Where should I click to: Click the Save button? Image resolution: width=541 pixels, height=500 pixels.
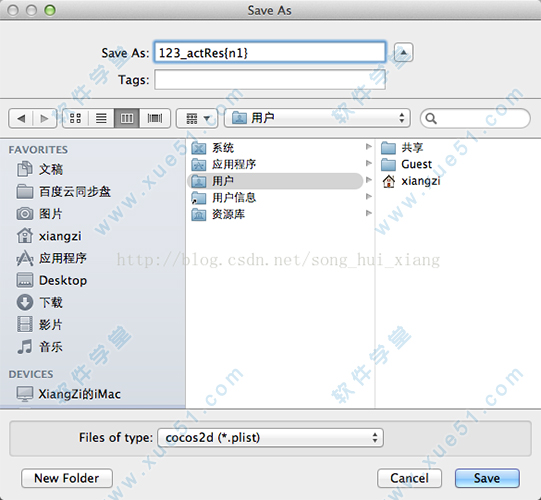click(x=487, y=478)
